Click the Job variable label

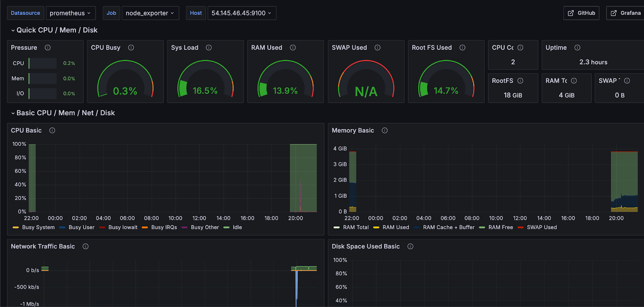pos(111,13)
